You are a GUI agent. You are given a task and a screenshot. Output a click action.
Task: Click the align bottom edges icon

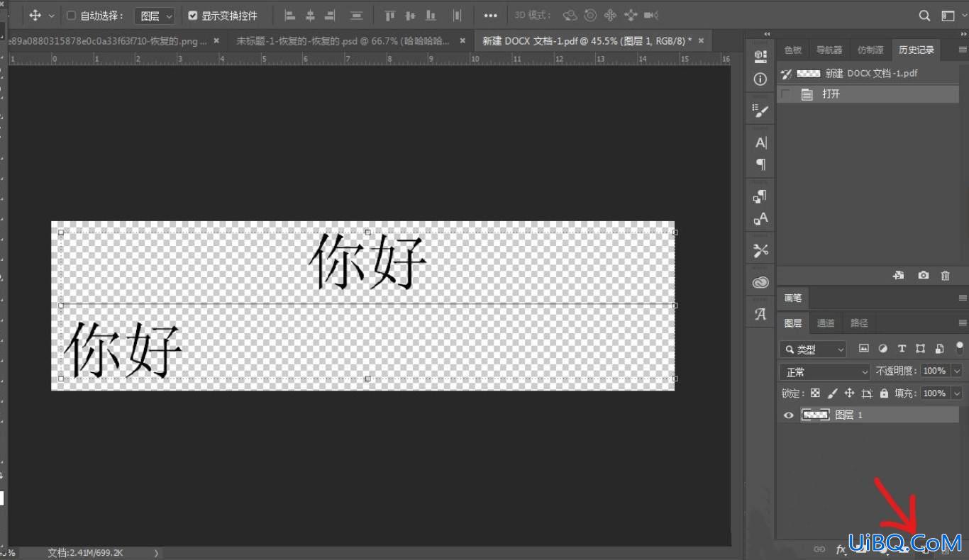click(430, 15)
